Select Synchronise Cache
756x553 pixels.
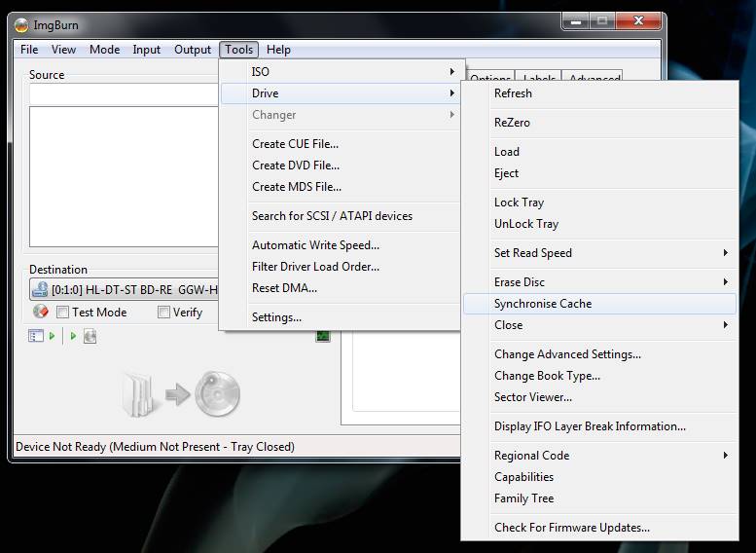[x=599, y=304]
